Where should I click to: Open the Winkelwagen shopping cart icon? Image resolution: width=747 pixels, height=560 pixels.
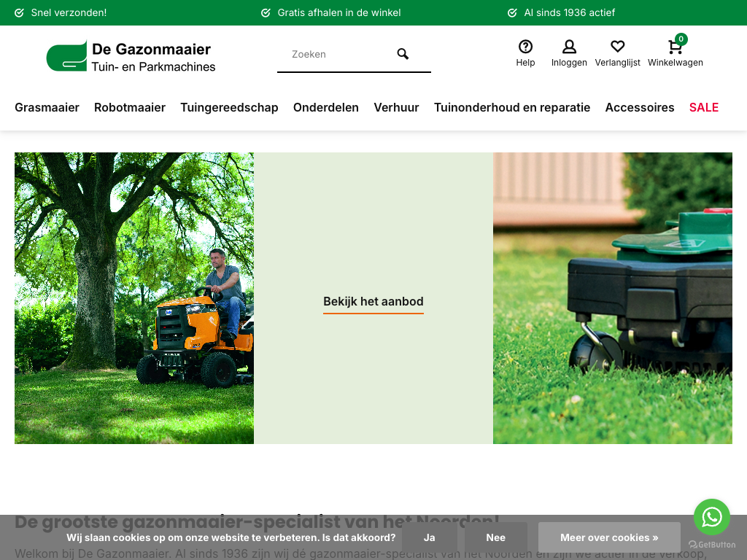click(x=675, y=47)
